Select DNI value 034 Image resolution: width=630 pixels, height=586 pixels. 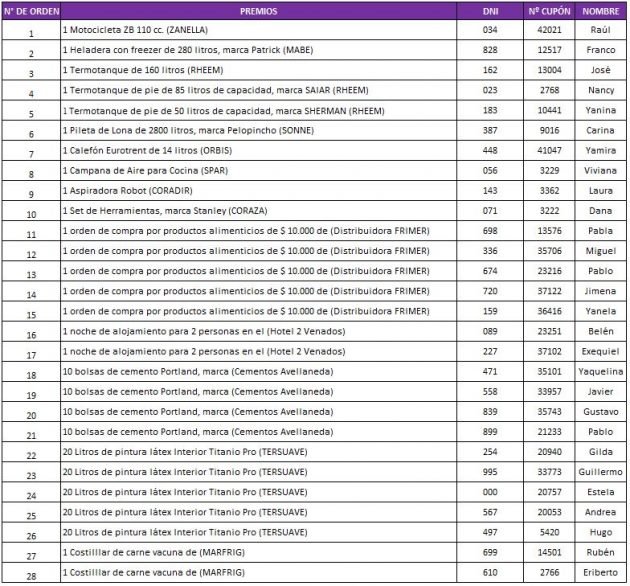(490, 30)
